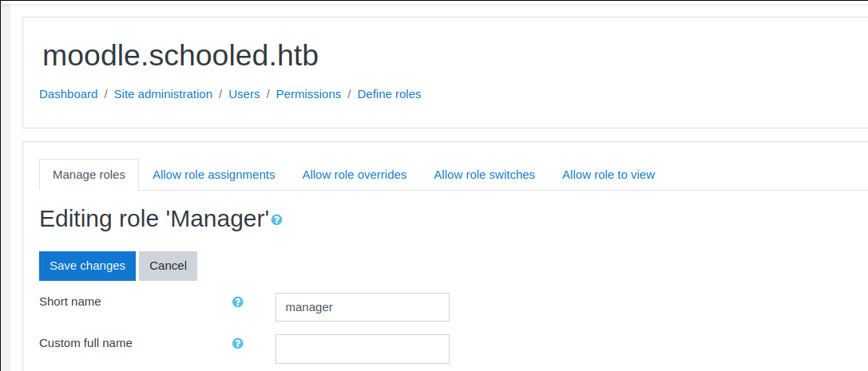
Task: Follow the Users breadcrumb link
Action: (x=244, y=94)
